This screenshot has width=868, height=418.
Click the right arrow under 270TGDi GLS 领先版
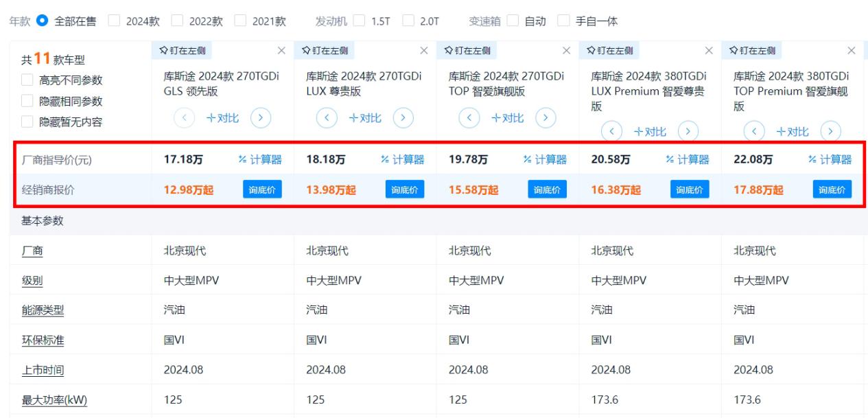pyautogui.click(x=259, y=117)
